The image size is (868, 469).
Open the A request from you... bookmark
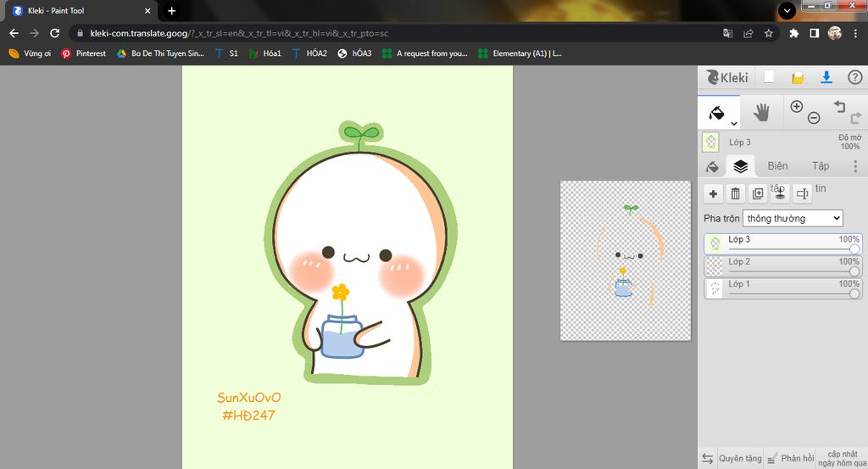pyautogui.click(x=426, y=53)
